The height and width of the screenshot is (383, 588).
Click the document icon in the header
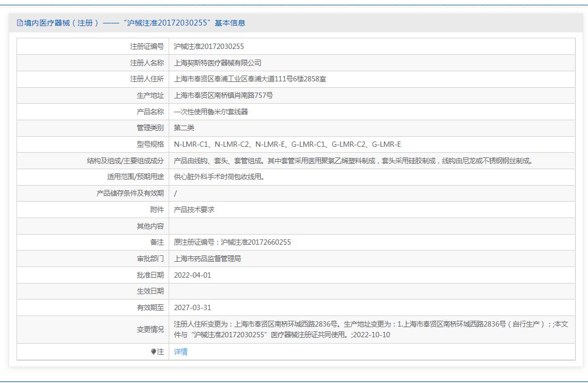pos(20,23)
